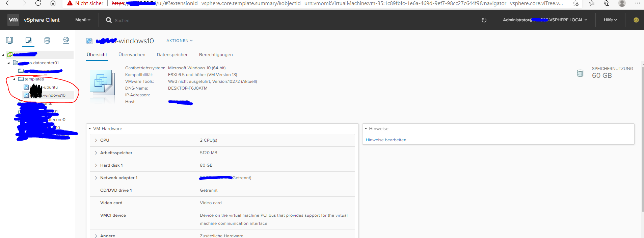The height and width of the screenshot is (238, 644).
Task: Click the Nicht sicher warning icon
Action: [70, 3]
